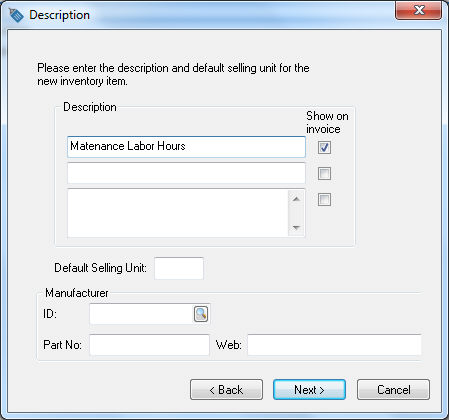Uncheck Show on invoice for first description

tap(324, 147)
